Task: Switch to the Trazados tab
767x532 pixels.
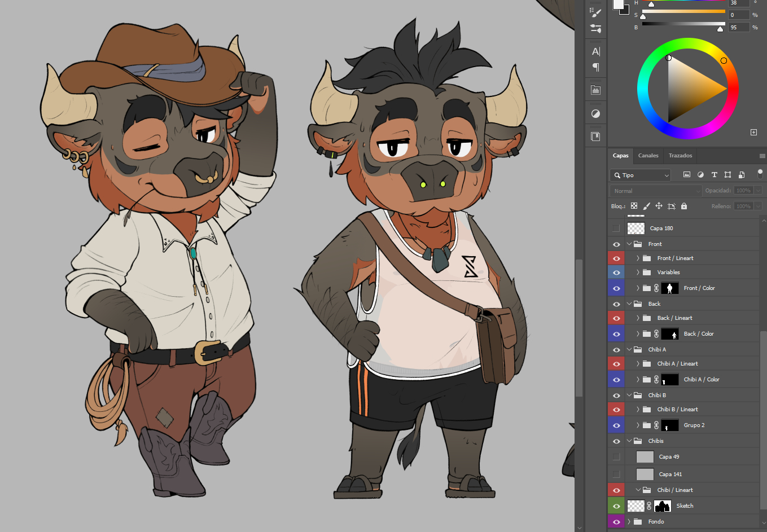Action: coord(680,156)
